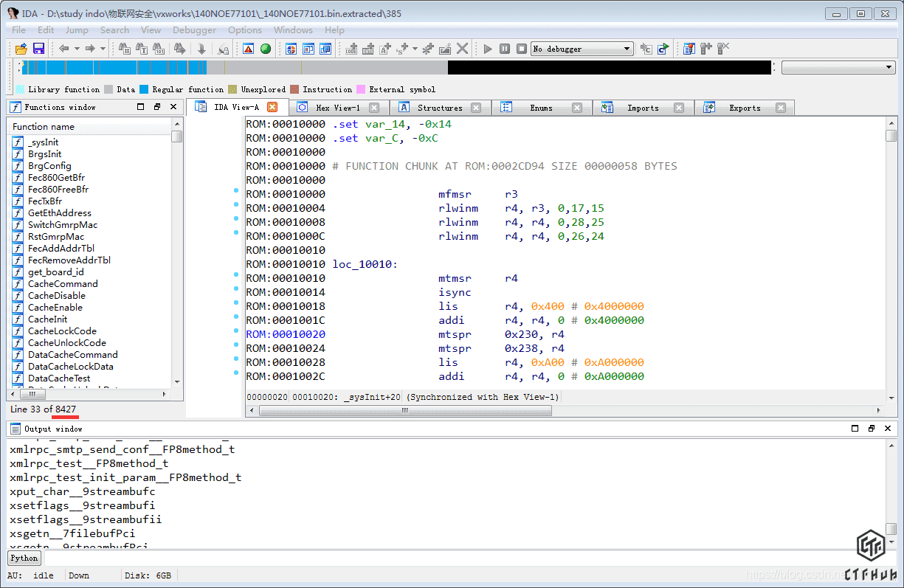Click the breakpoint list icon
The image size is (904, 588).
tap(689, 49)
